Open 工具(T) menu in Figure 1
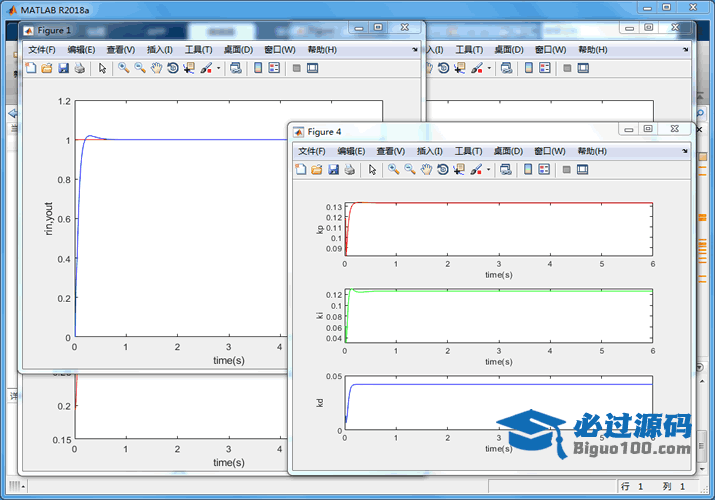The height and width of the screenshot is (500, 715). pyautogui.click(x=198, y=50)
